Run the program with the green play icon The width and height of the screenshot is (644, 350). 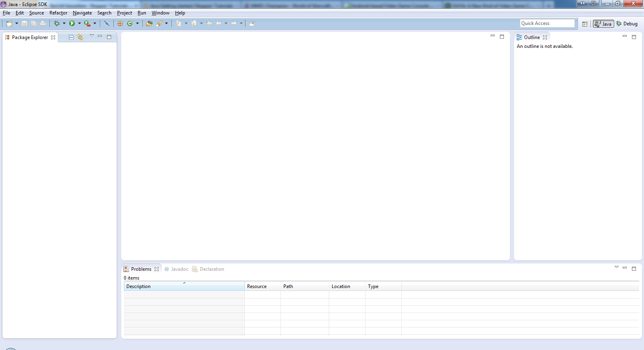(x=72, y=23)
